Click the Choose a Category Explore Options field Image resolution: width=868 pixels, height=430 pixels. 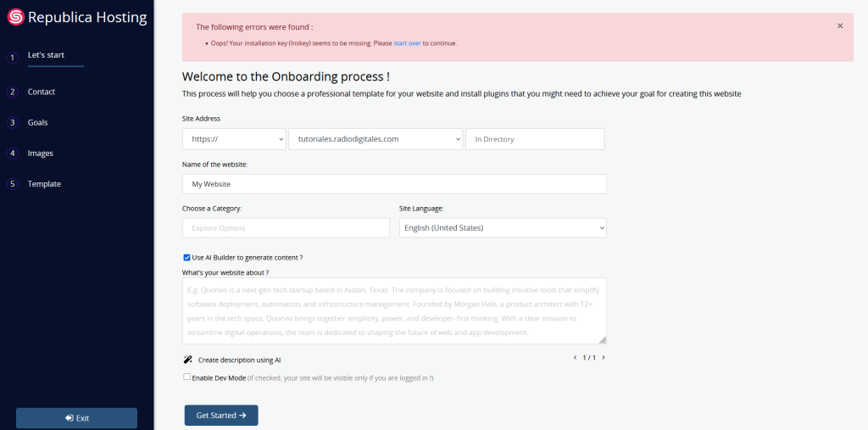pos(286,228)
